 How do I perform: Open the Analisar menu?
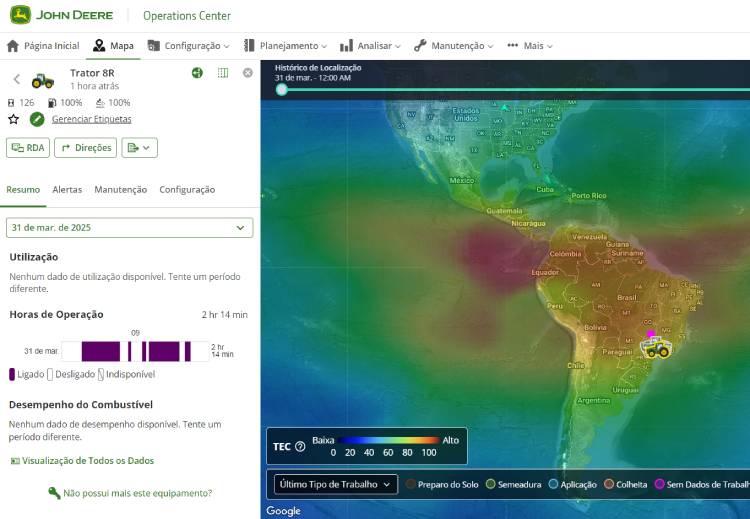point(370,46)
